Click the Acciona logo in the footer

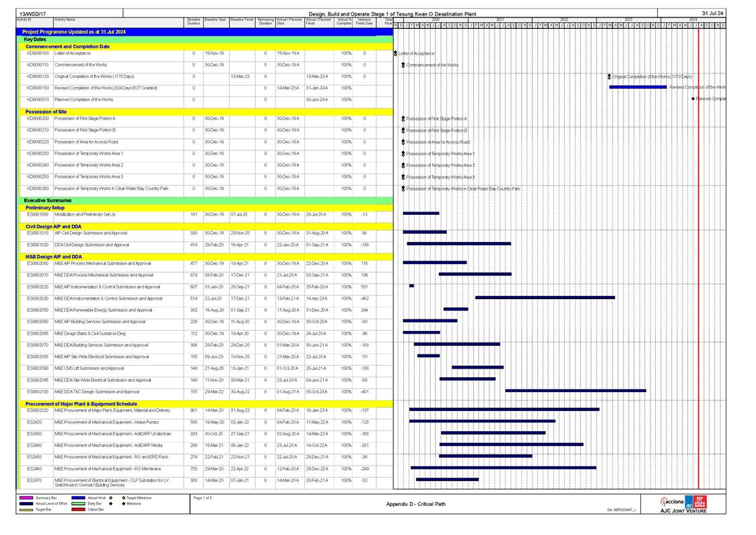(673, 502)
